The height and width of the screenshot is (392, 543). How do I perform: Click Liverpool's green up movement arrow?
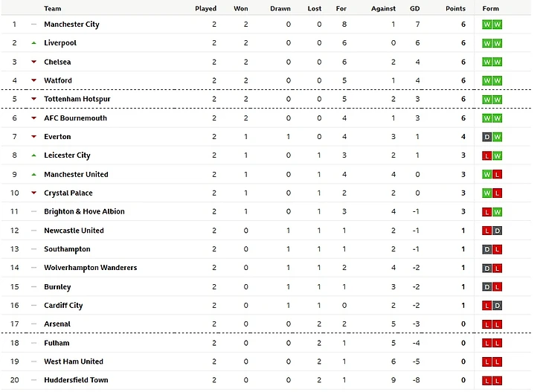tap(33, 43)
